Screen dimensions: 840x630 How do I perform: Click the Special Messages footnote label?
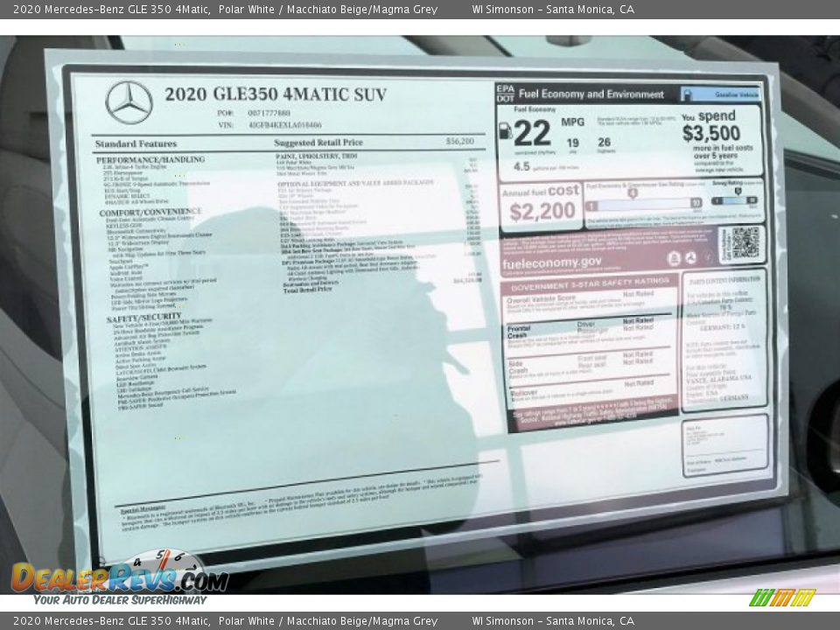pyautogui.click(x=143, y=508)
